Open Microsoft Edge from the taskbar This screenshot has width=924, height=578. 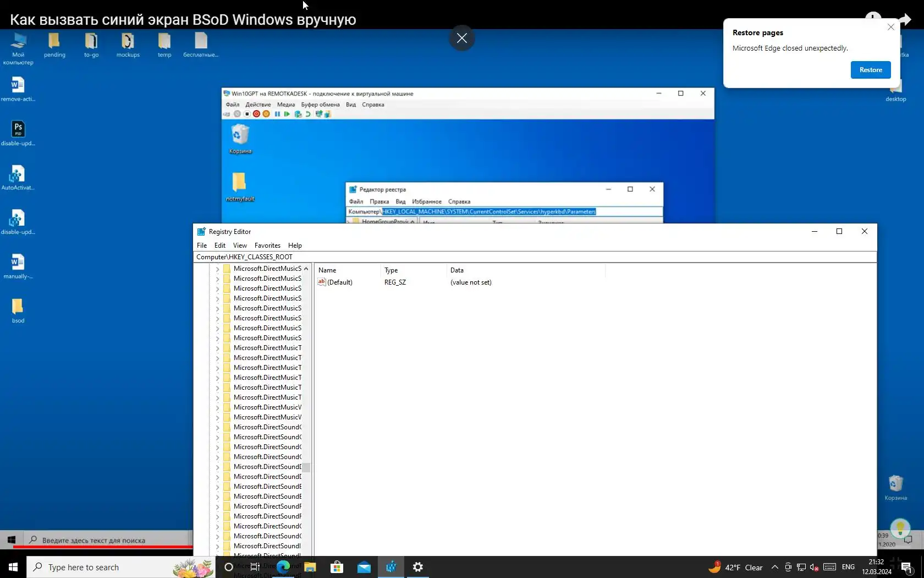(283, 567)
